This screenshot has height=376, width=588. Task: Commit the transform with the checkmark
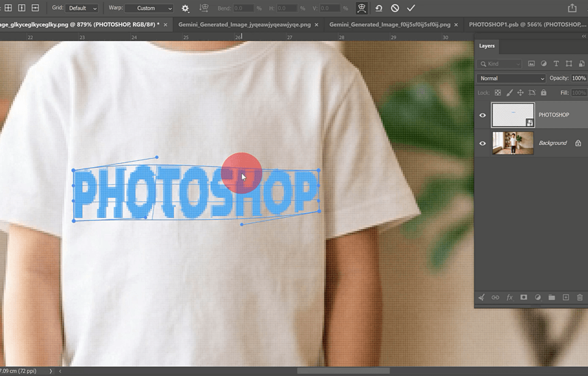411,8
